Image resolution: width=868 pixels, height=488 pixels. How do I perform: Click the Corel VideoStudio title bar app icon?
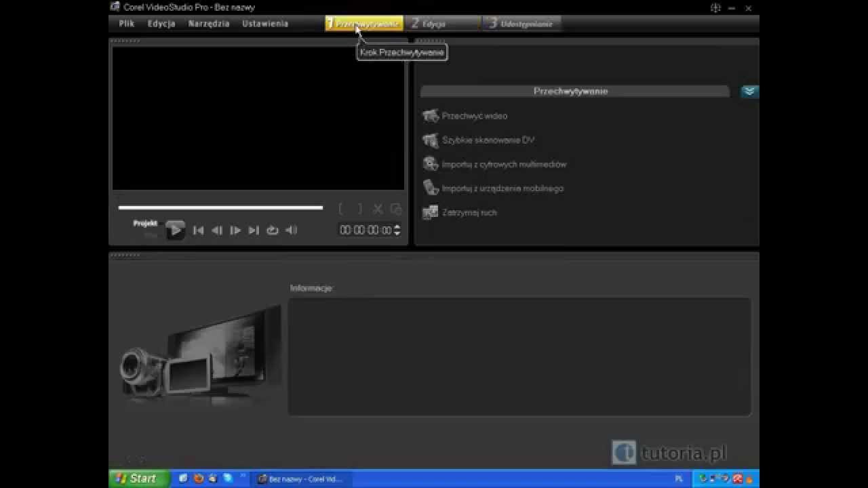coord(115,7)
